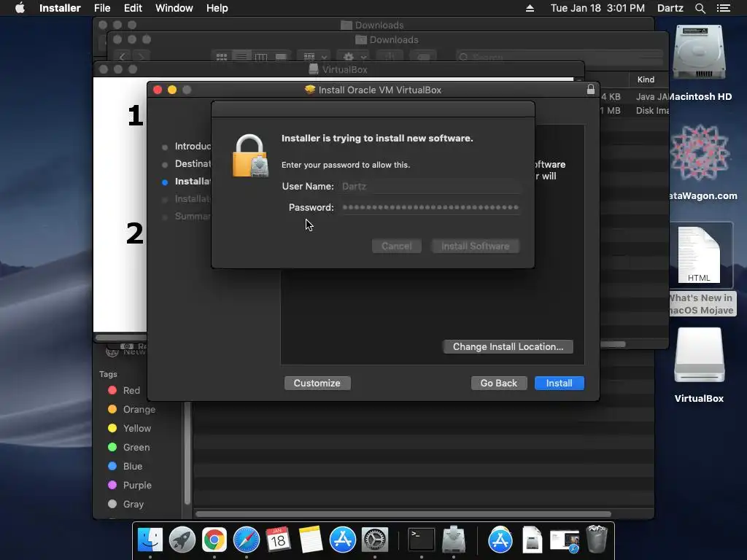Select the Destination step in installer sidebar
Image resolution: width=747 pixels, height=560 pixels.
tap(193, 164)
